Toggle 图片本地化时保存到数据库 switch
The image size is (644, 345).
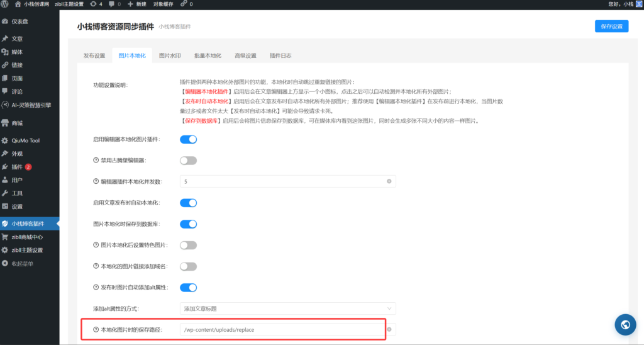pos(189,224)
